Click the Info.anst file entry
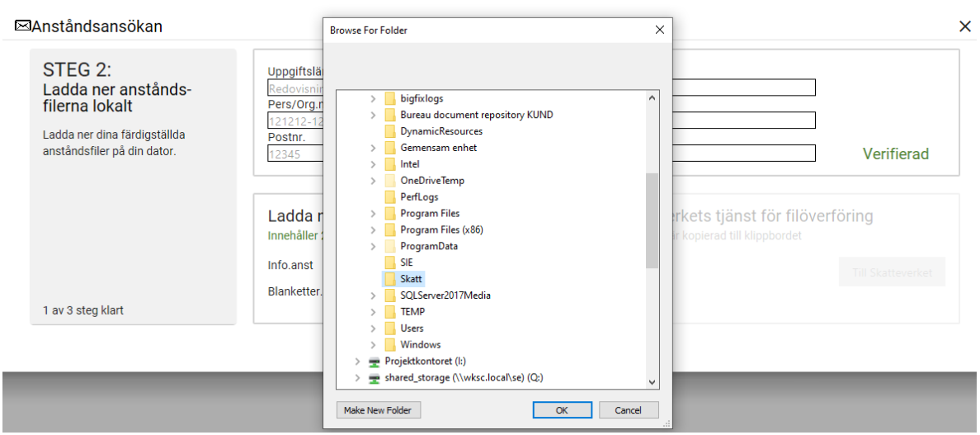The image size is (980, 435). 290,265
